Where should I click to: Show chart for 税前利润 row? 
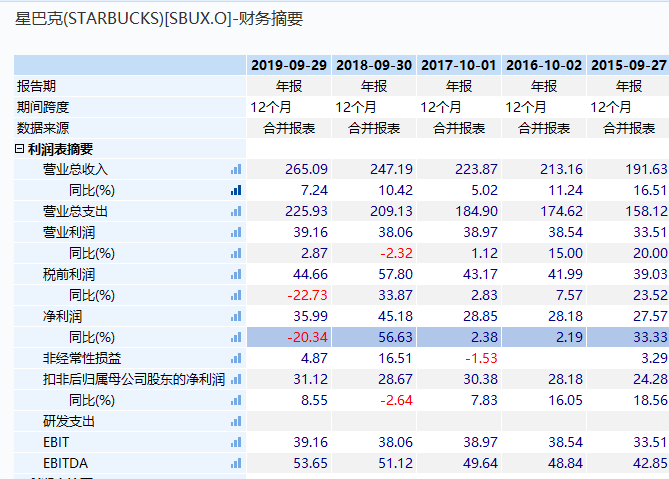click(x=236, y=274)
